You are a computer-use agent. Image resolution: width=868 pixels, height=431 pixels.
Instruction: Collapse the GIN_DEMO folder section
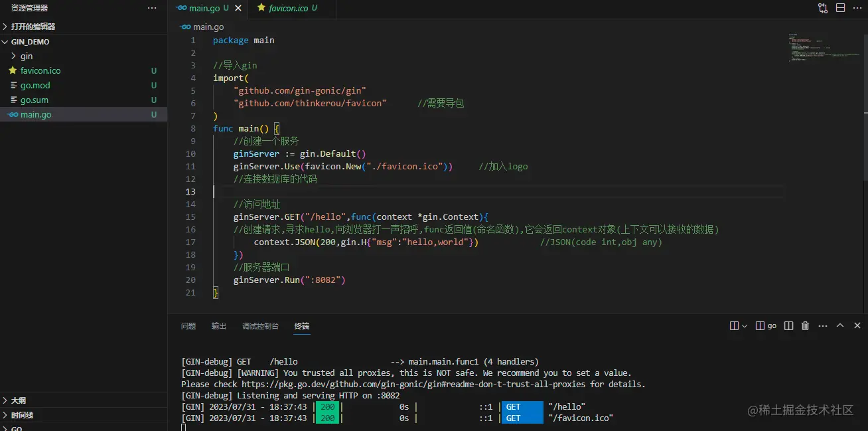point(84,41)
